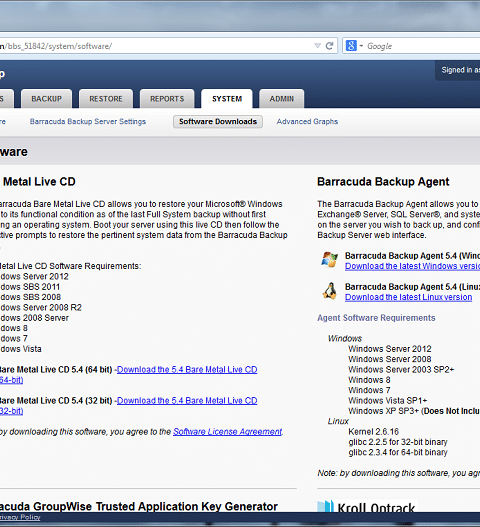Click the 'Windows Server 2003 SP2+' requirement

pos(401,369)
